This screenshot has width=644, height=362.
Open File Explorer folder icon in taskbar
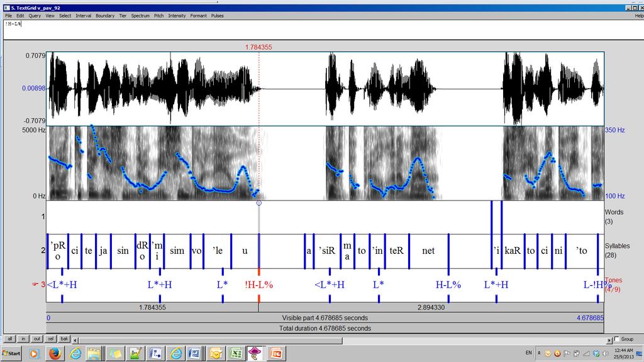(94, 353)
